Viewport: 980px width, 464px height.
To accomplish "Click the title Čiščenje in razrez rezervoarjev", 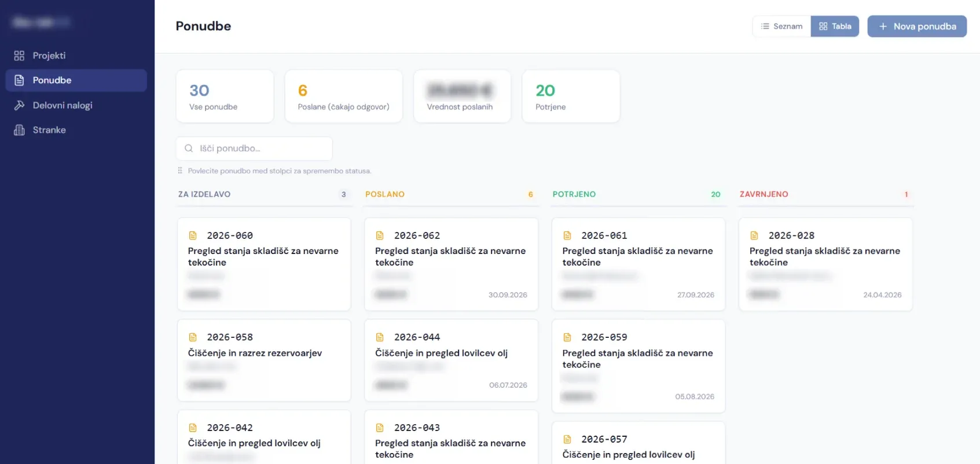I will click(255, 353).
